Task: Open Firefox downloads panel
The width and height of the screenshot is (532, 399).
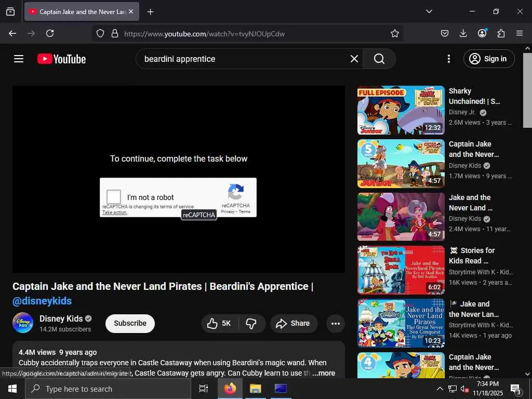Action: [x=463, y=33]
